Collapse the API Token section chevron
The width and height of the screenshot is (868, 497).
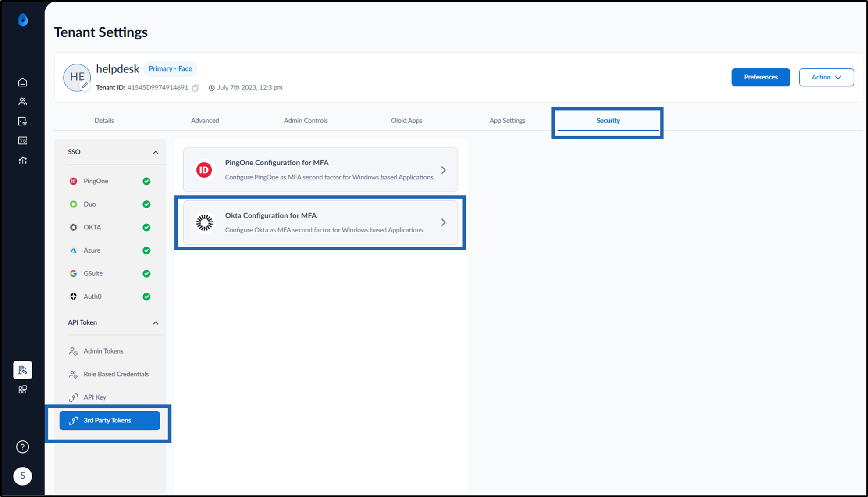[156, 323]
